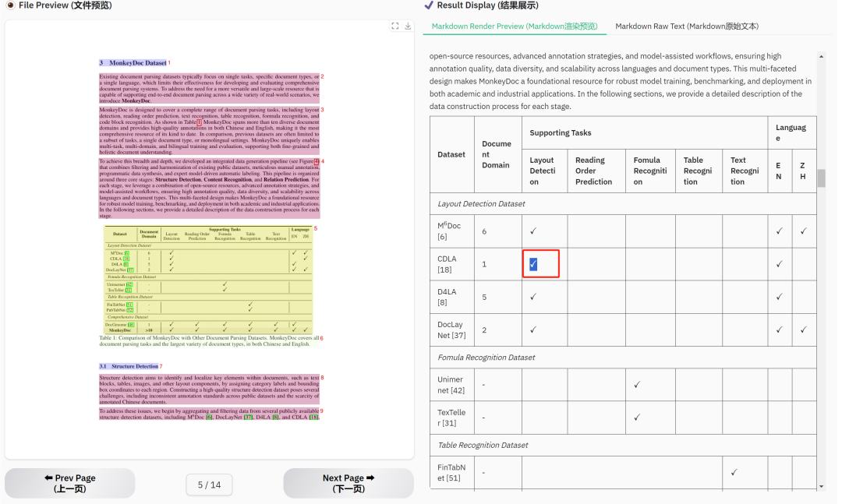Click the "Text Recognition" column header
The width and height of the screenshot is (842, 504).
coord(745,171)
